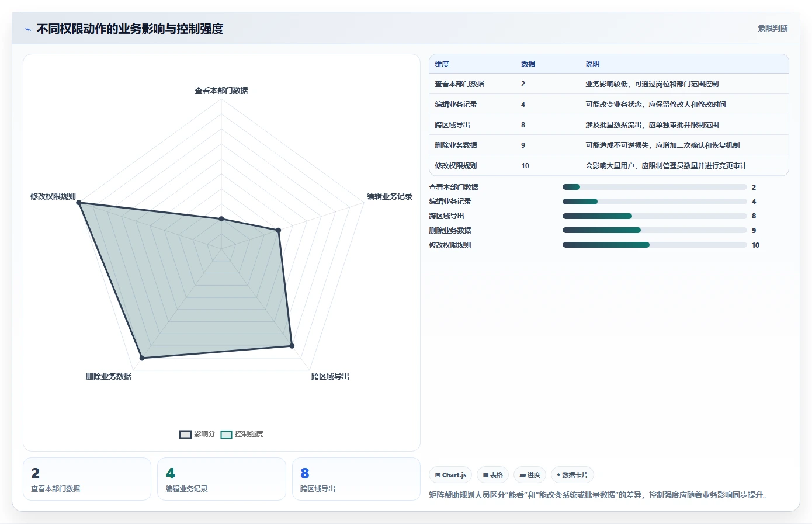Click description '涉及批量数据流出，应单独审批并限制范围'
This screenshot has width=812, height=524.
[652, 125]
